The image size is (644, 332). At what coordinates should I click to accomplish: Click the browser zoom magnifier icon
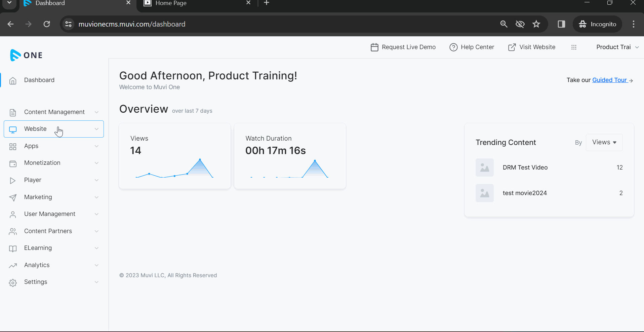click(x=504, y=24)
